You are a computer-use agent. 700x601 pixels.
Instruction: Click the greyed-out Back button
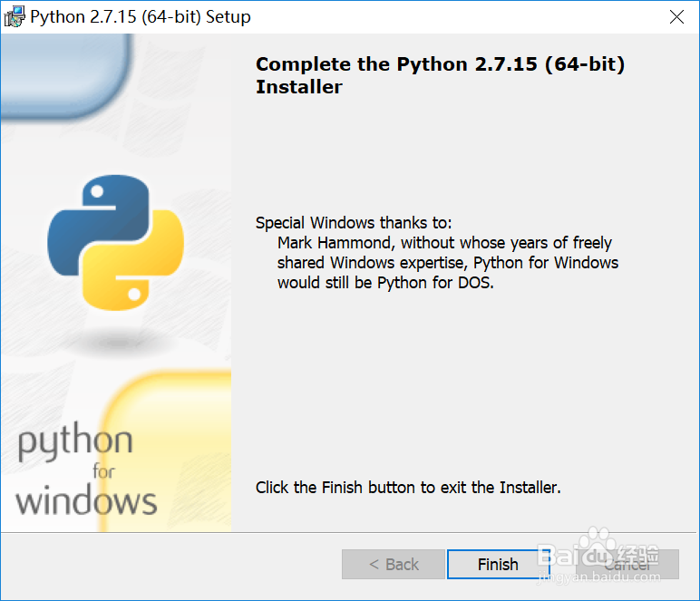point(394,564)
